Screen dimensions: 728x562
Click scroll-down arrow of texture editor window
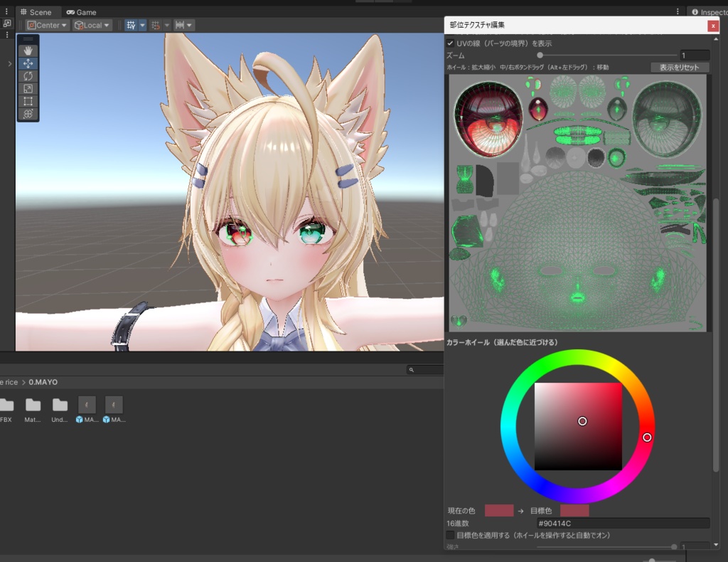point(715,545)
